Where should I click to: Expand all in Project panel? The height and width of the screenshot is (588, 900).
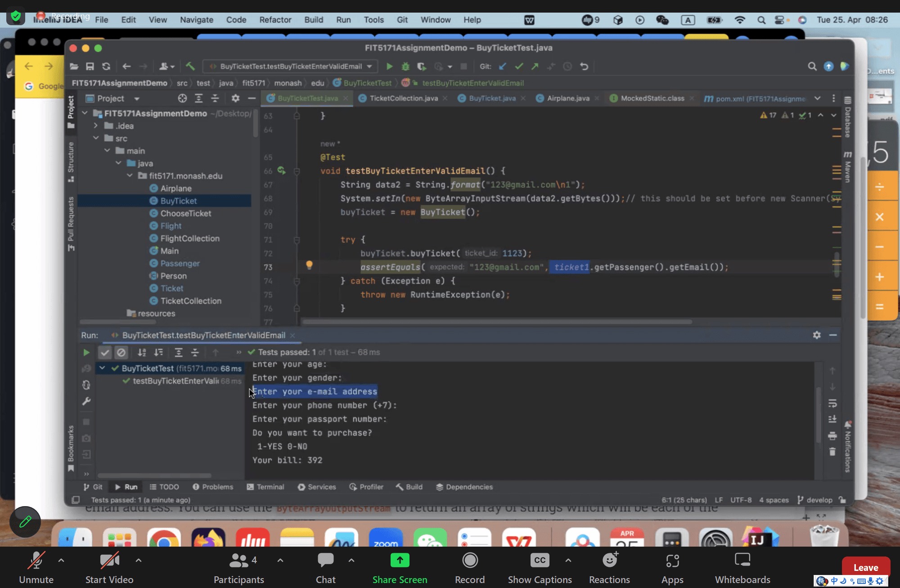198,98
